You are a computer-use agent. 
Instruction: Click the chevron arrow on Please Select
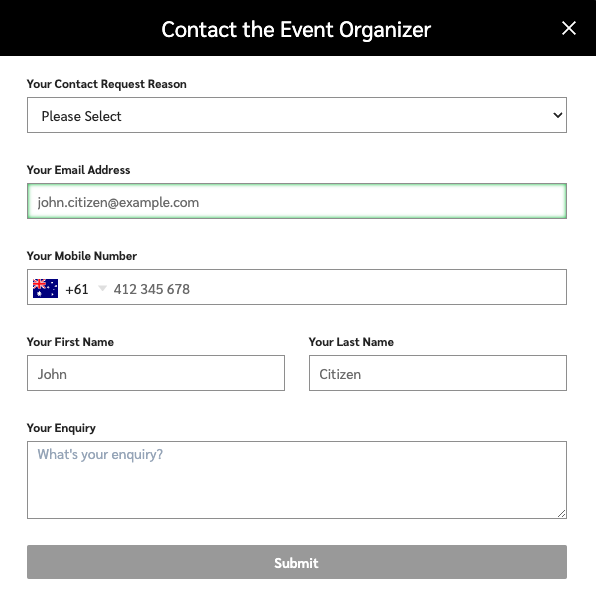[558, 115]
